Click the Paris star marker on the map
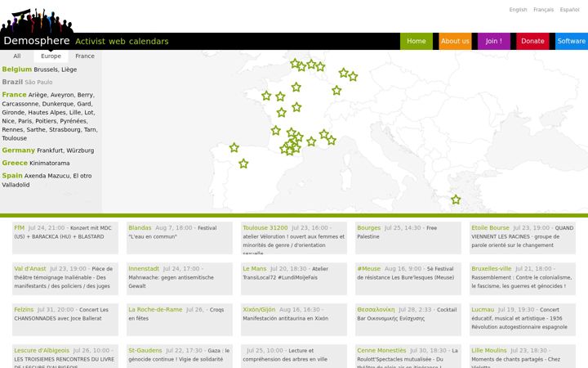 click(296, 88)
